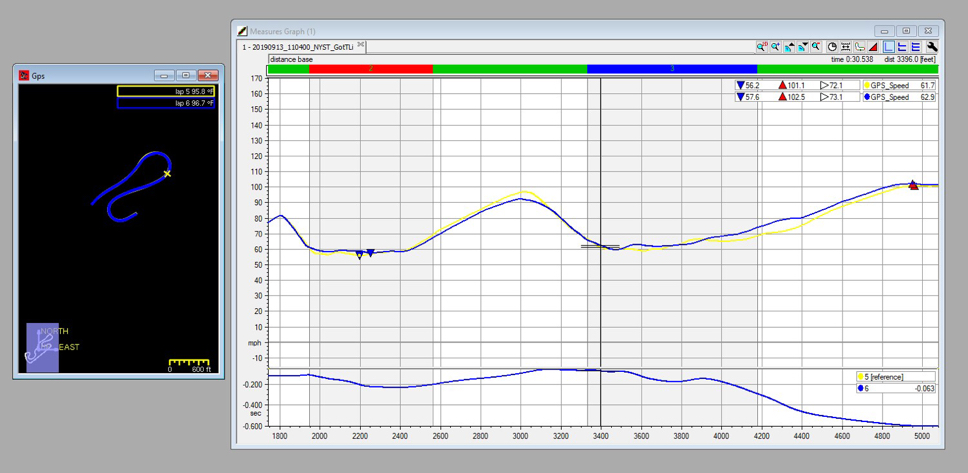
Task: Click the red triangle toolbar icon
Action: (x=873, y=46)
